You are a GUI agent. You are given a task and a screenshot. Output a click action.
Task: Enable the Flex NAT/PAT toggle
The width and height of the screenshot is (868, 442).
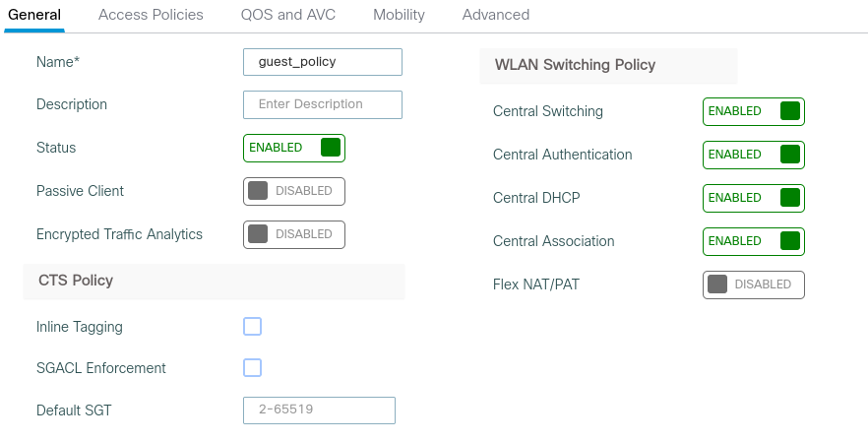click(753, 284)
